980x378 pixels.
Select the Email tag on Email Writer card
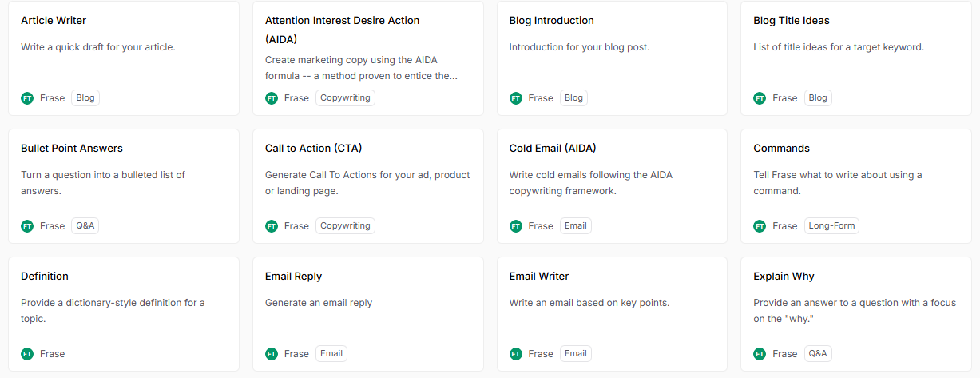pyautogui.click(x=576, y=354)
